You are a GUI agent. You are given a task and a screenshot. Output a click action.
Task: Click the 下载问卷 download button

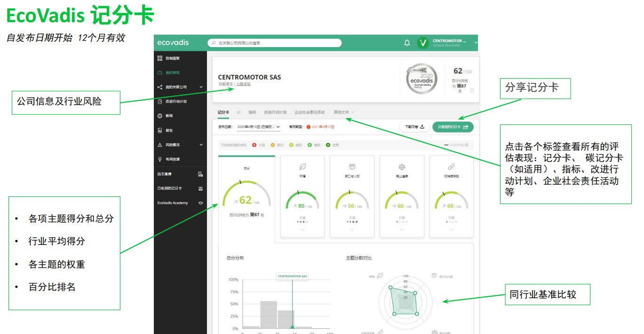point(414,127)
